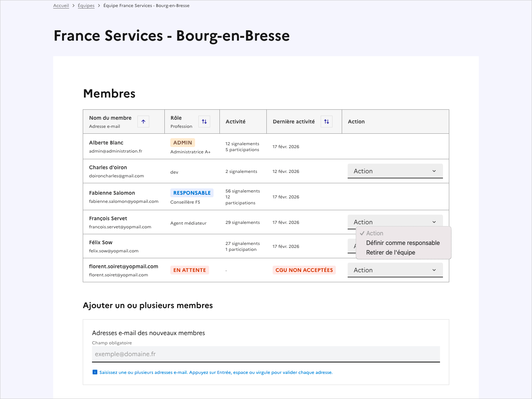Click the member name Alberte Blanc
532x399 pixels.
coord(106,143)
